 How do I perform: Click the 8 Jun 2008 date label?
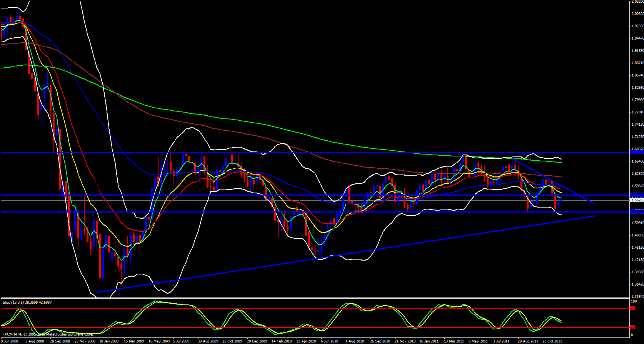point(9,341)
